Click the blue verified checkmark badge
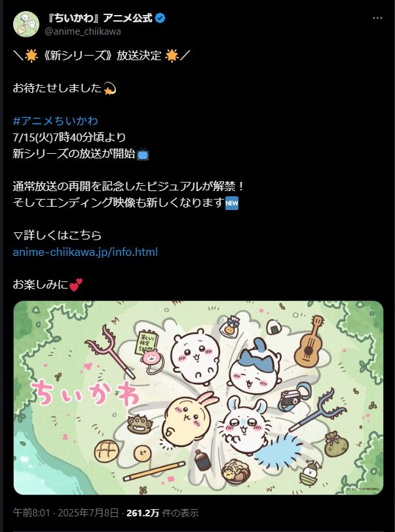Image resolution: width=395 pixels, height=532 pixels. click(x=160, y=18)
